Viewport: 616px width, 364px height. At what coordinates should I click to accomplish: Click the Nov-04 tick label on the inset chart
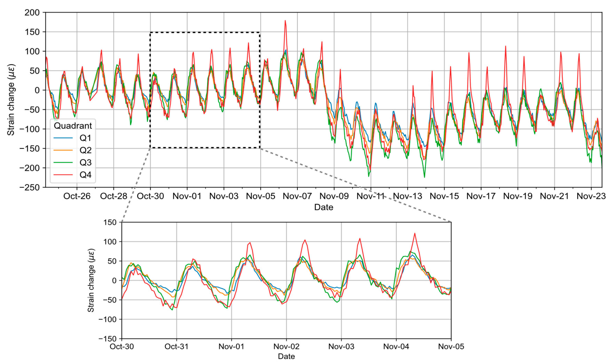point(396,346)
